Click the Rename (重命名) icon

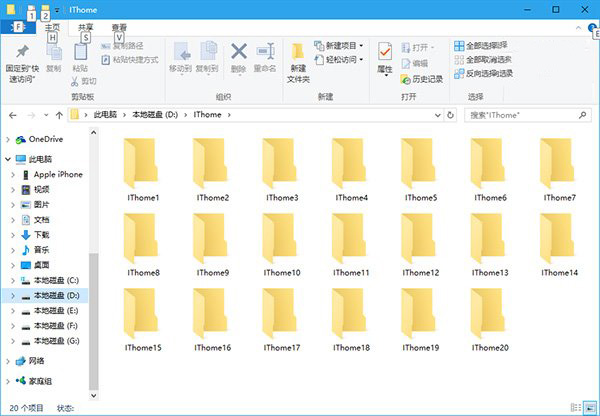265,51
